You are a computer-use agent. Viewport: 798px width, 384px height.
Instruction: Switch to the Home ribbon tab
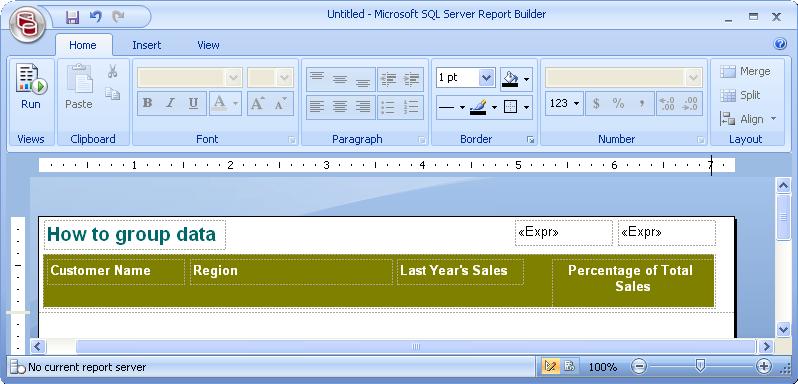click(x=82, y=45)
